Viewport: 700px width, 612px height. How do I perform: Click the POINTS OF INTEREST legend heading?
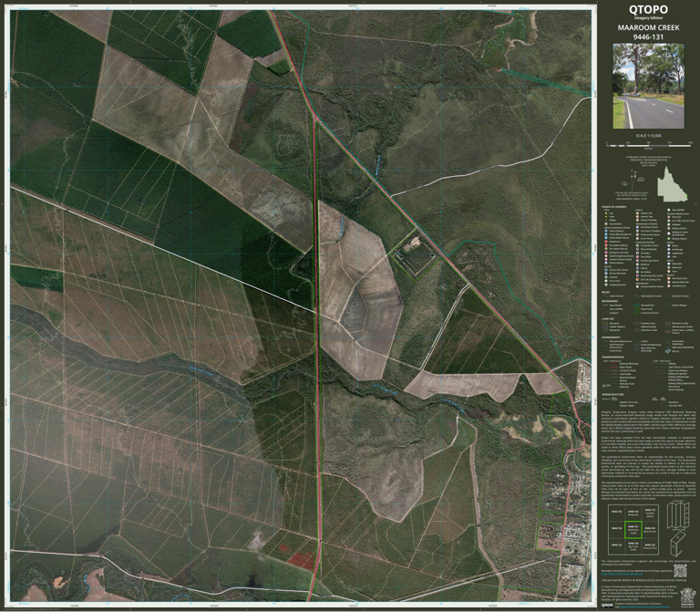613,207
